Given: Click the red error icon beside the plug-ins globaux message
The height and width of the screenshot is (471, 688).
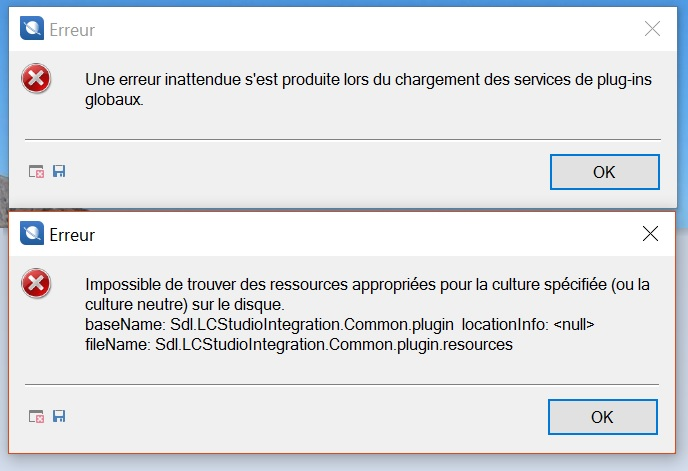Looking at the screenshot, I should tap(36, 79).
